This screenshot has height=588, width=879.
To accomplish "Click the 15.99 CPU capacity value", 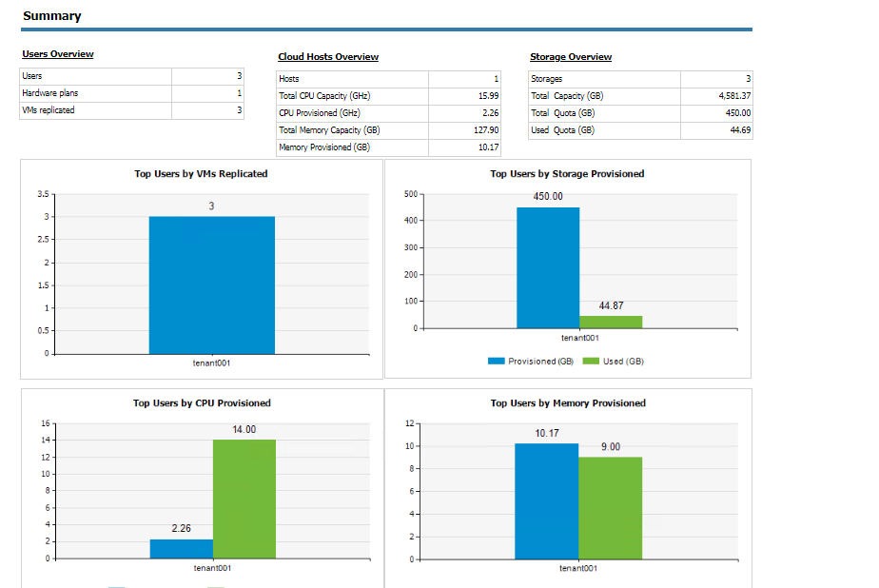I will tap(488, 96).
